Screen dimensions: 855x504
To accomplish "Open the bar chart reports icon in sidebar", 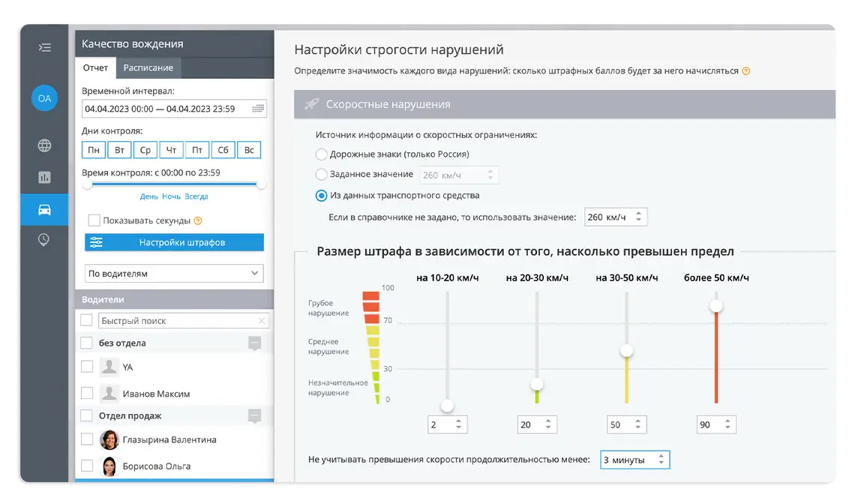I will [x=44, y=177].
